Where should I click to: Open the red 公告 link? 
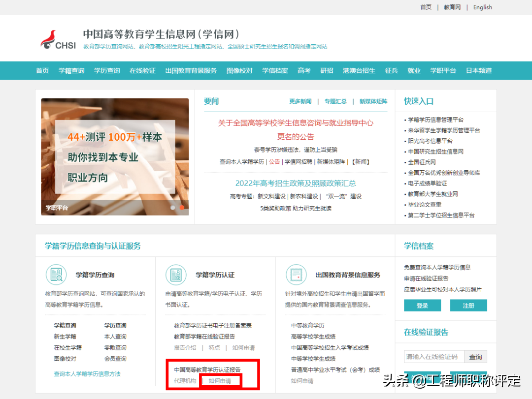(274, 161)
